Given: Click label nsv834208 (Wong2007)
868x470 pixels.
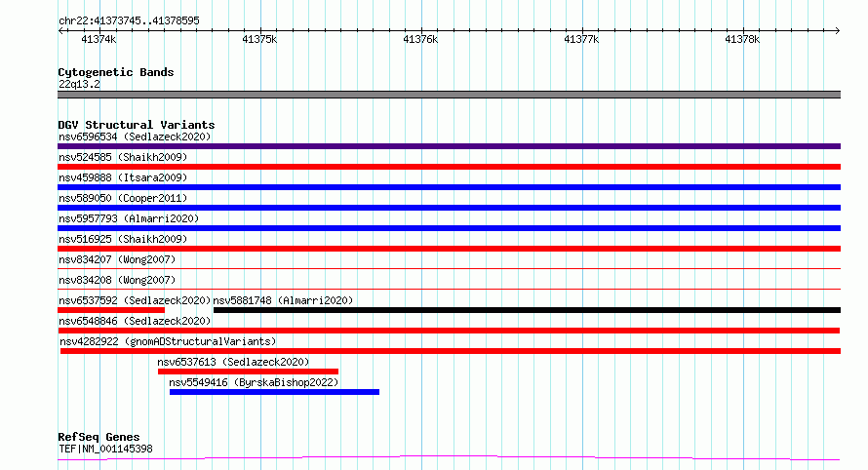Looking at the screenshot, I should pyautogui.click(x=117, y=280).
